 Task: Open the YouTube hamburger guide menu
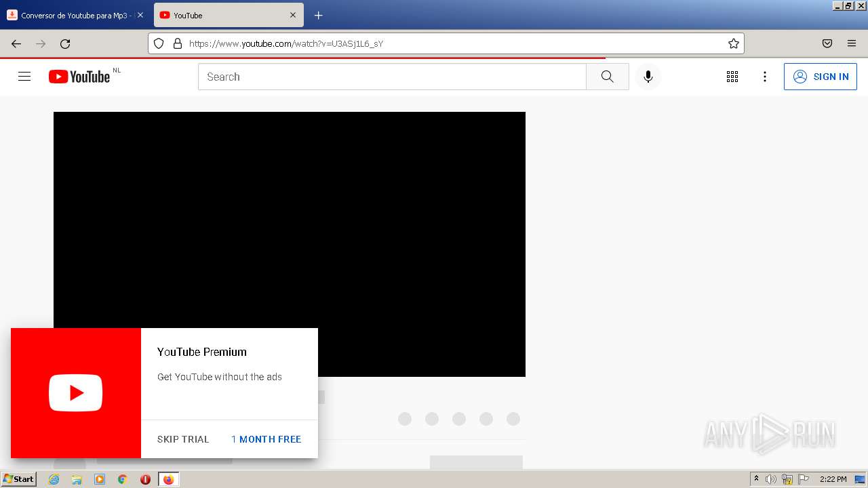pyautogui.click(x=24, y=77)
